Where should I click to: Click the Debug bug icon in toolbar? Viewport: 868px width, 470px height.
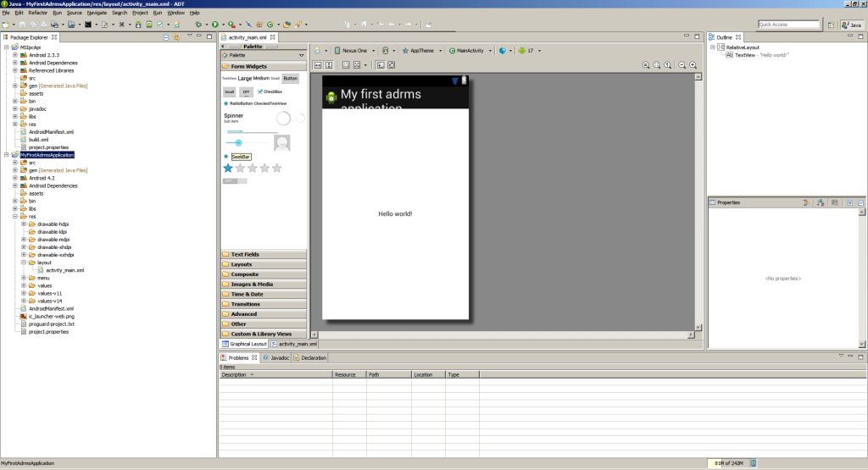[198, 25]
